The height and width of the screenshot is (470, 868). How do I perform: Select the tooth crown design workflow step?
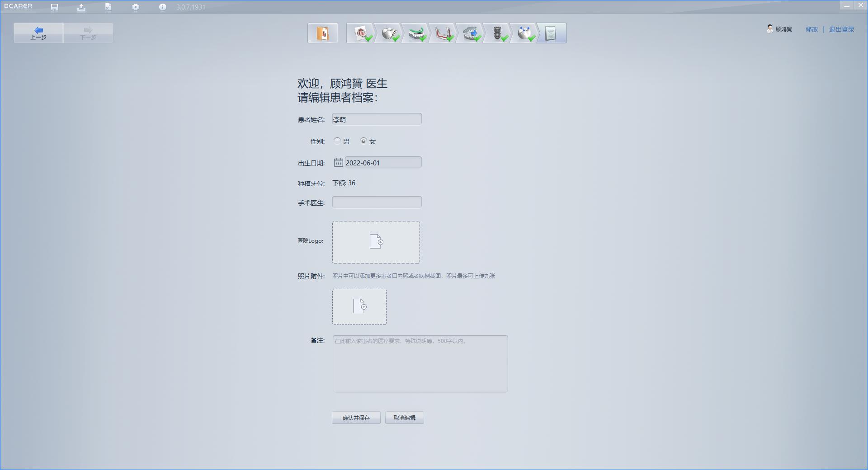point(389,33)
